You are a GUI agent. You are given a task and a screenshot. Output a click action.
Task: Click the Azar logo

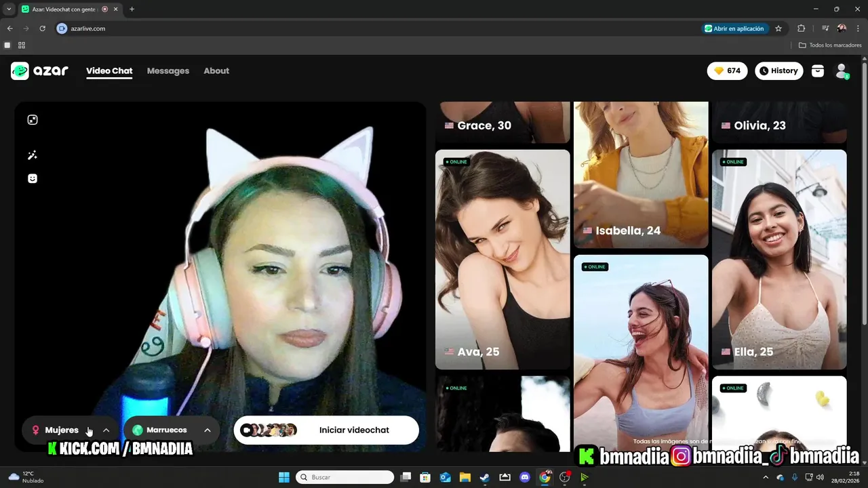(39, 70)
